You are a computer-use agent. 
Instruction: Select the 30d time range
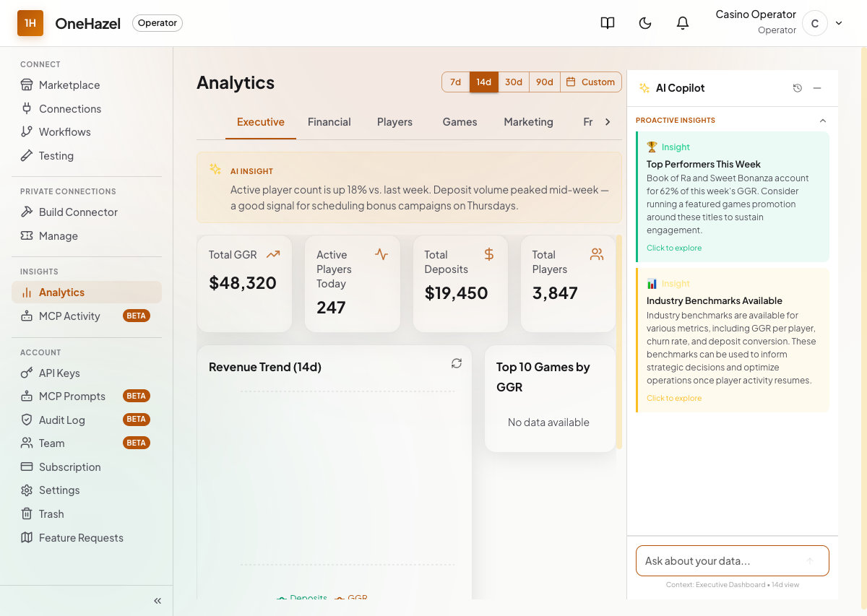pyautogui.click(x=514, y=82)
